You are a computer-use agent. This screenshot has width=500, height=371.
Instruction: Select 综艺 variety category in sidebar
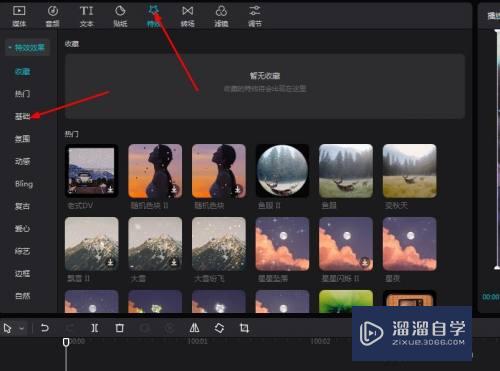tap(22, 251)
